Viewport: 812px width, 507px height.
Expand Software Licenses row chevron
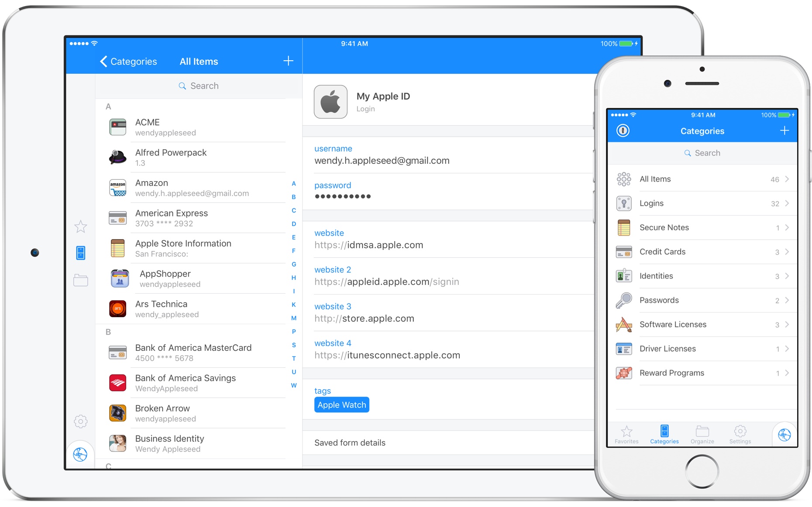tap(787, 324)
